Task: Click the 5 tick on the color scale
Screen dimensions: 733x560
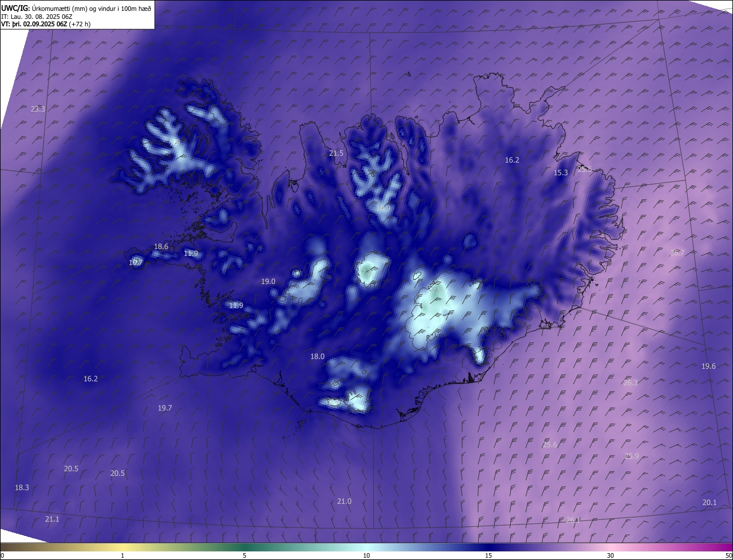Action: tap(245, 555)
